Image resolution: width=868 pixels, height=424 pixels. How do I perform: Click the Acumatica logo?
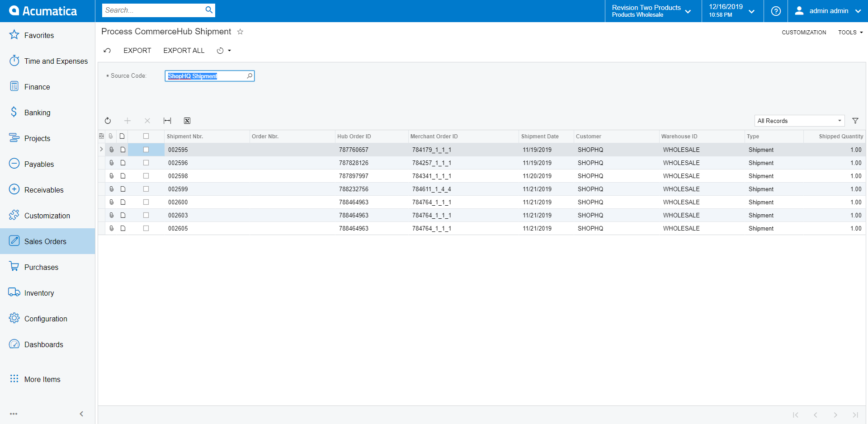pos(43,11)
